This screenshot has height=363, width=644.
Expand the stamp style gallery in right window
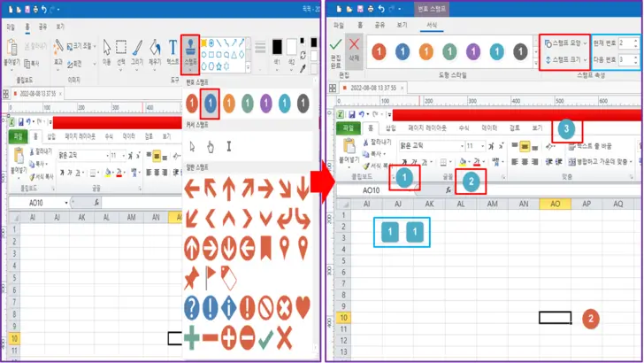click(x=535, y=64)
